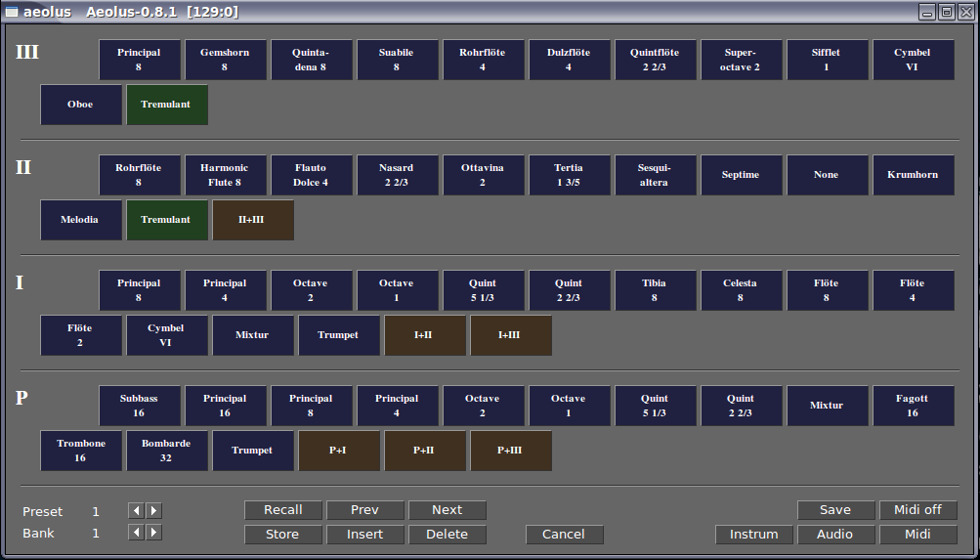Engage the P+II coupler
980x560 pixels.
tap(425, 451)
